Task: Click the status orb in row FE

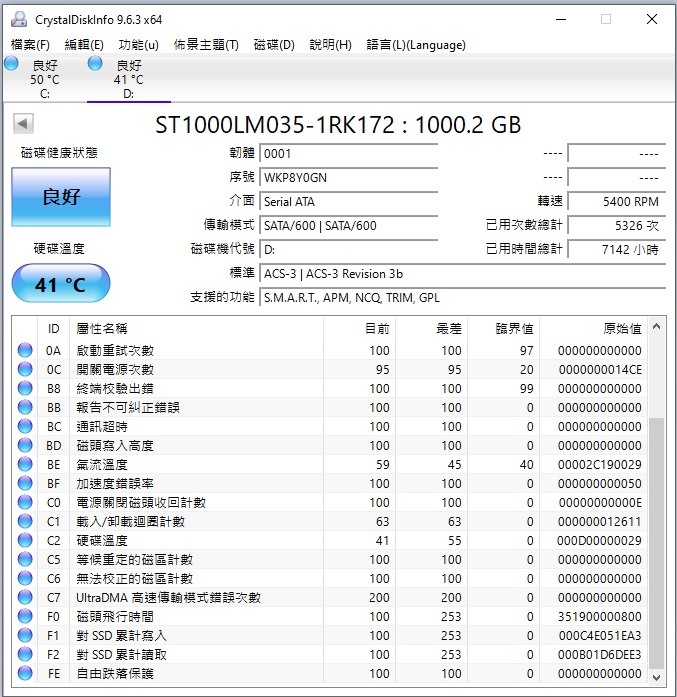Action: click(25, 673)
